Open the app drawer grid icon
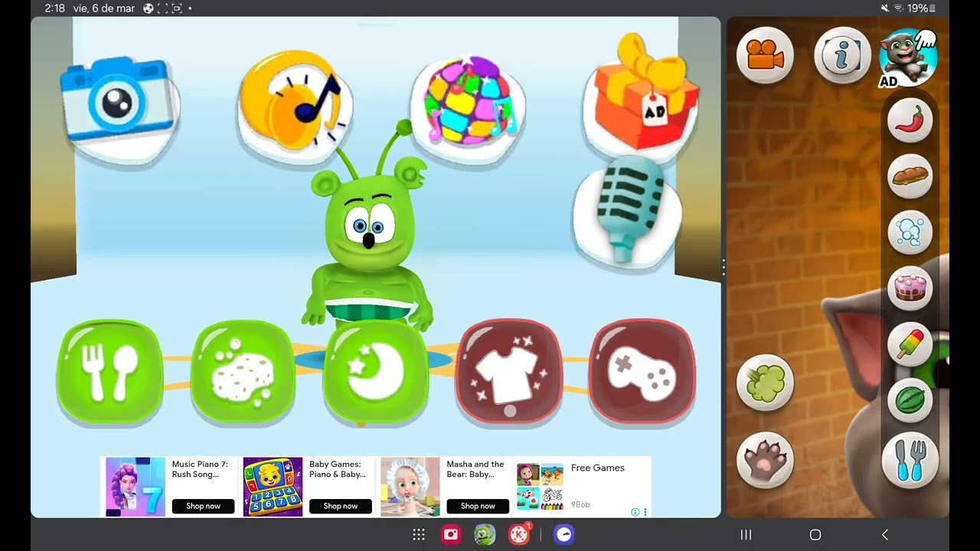The height and width of the screenshot is (551, 980). click(x=419, y=535)
